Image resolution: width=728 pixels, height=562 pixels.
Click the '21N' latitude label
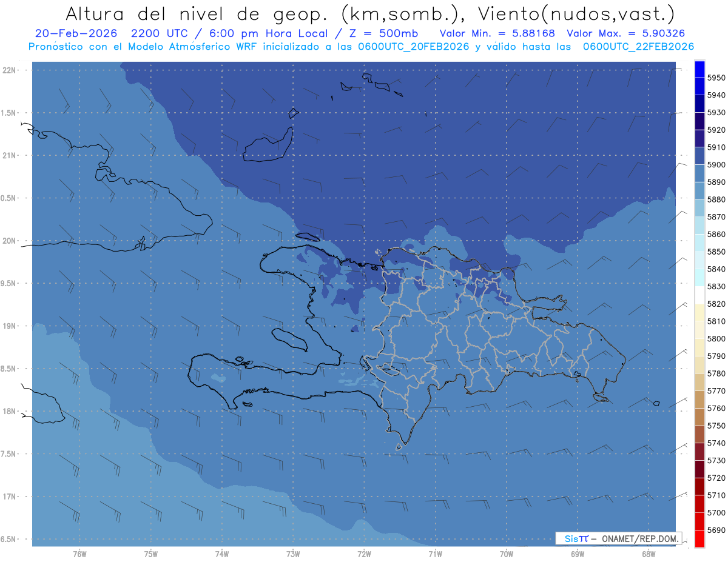click(10, 156)
